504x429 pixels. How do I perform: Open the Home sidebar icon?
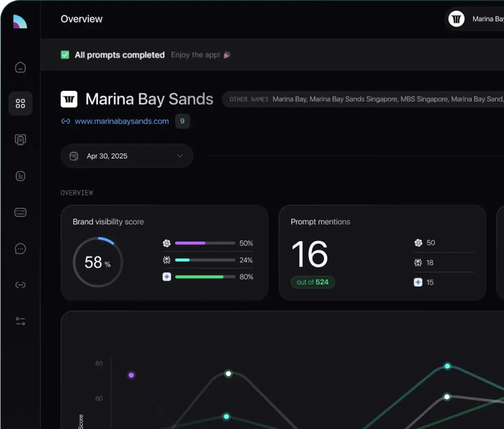[20, 67]
